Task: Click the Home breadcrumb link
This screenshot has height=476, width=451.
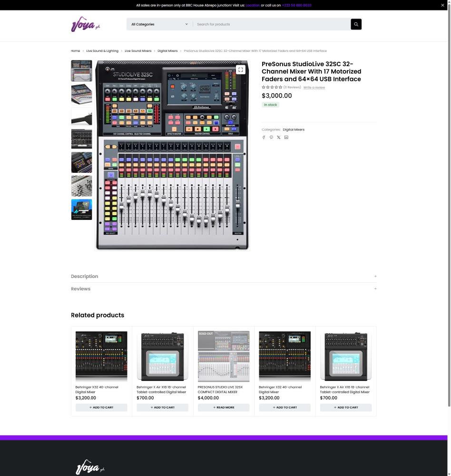Action: pyautogui.click(x=75, y=50)
